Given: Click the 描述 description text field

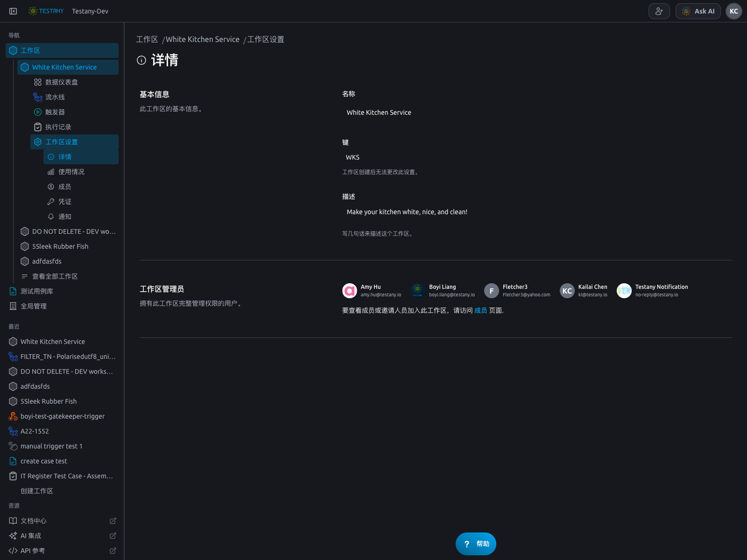Looking at the screenshot, I should click(537, 212).
